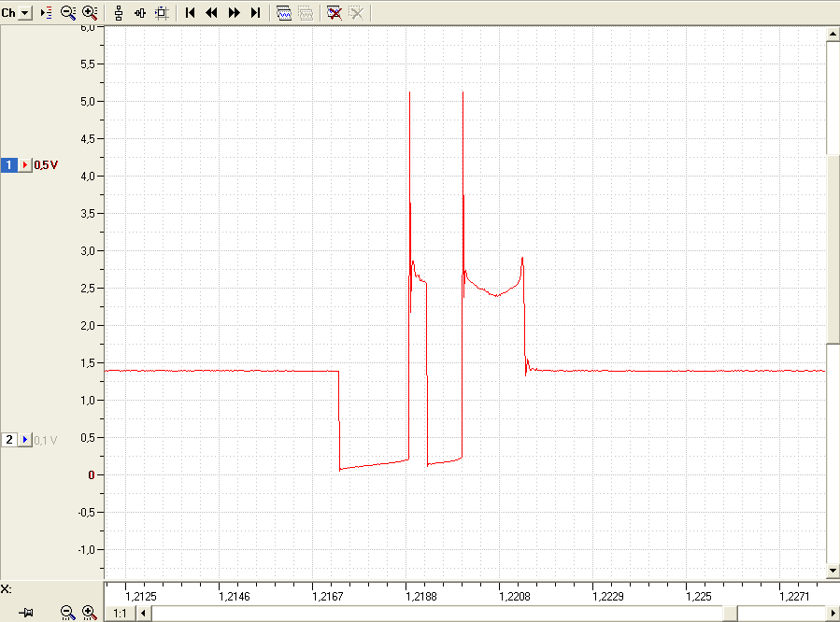The width and height of the screenshot is (840, 622).
Task: Click the 5,0 voltage axis label
Action: [x=88, y=101]
